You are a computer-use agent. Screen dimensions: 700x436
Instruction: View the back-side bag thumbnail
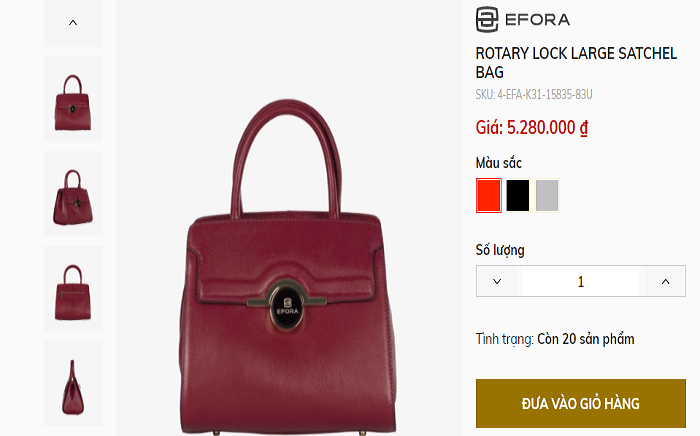coord(73,289)
